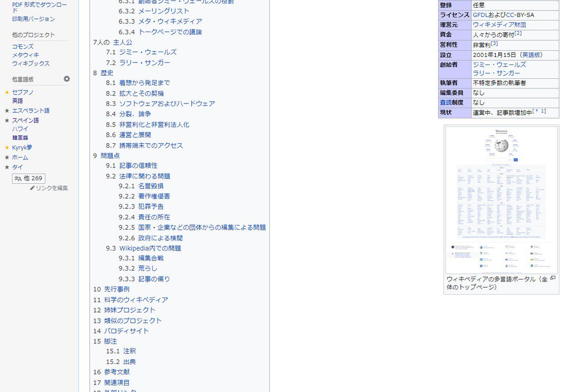Jump to section 10 先行事例
The image size is (570, 392).
(x=111, y=289)
